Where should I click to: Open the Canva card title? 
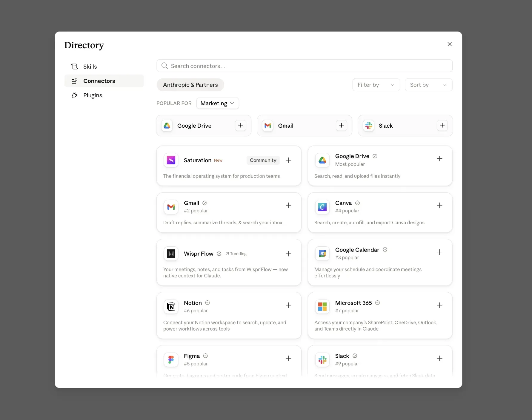pos(343,203)
